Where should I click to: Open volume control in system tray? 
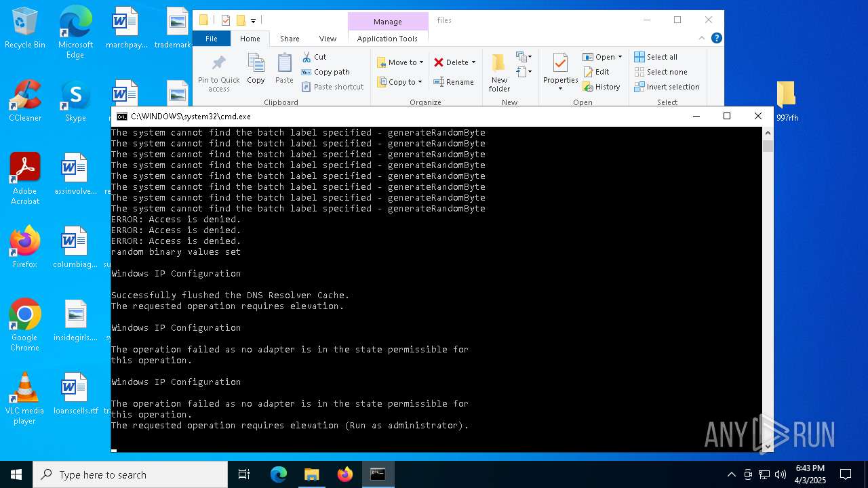[781, 474]
